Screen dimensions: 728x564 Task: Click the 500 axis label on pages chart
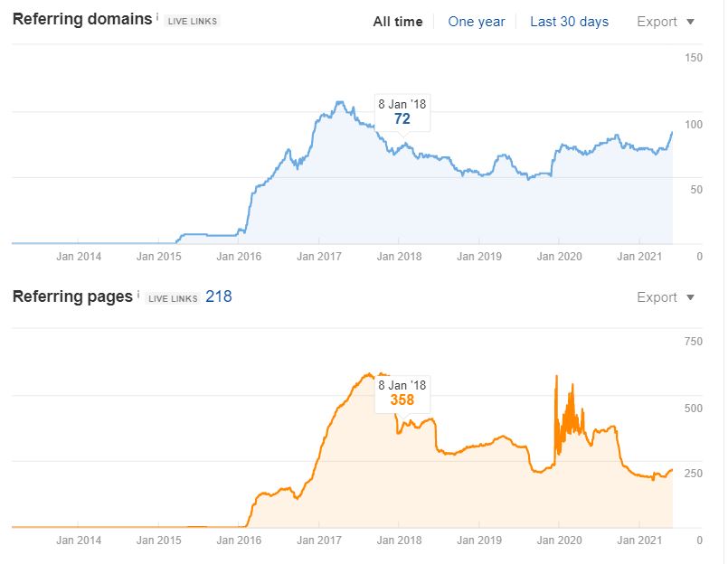694,409
